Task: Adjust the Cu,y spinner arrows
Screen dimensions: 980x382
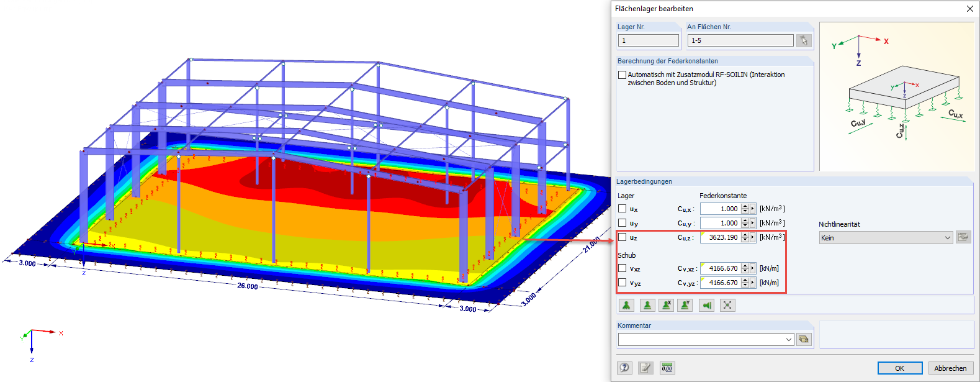Action: point(745,223)
